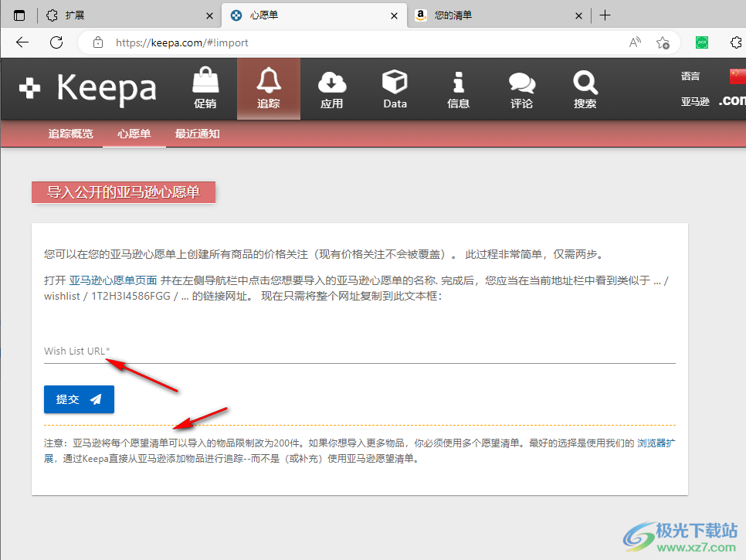The image size is (746, 560).
Task: Follow the 浏览器扩展 link
Action: [x=656, y=443]
